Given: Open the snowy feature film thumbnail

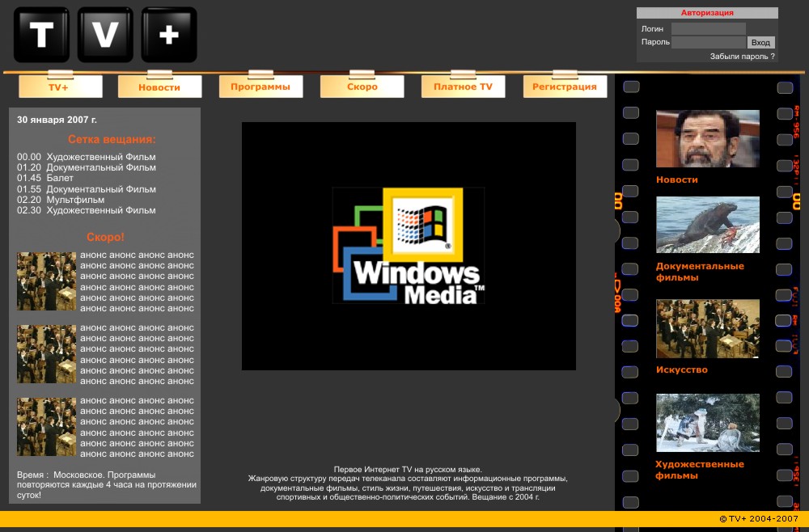Looking at the screenshot, I should pos(707,423).
